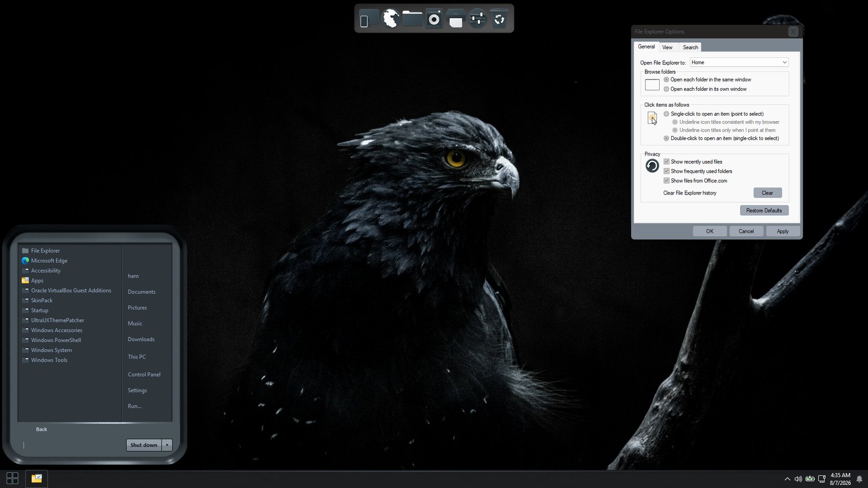
Task: Click the Windows Start button on taskbar
Action: (x=12, y=478)
